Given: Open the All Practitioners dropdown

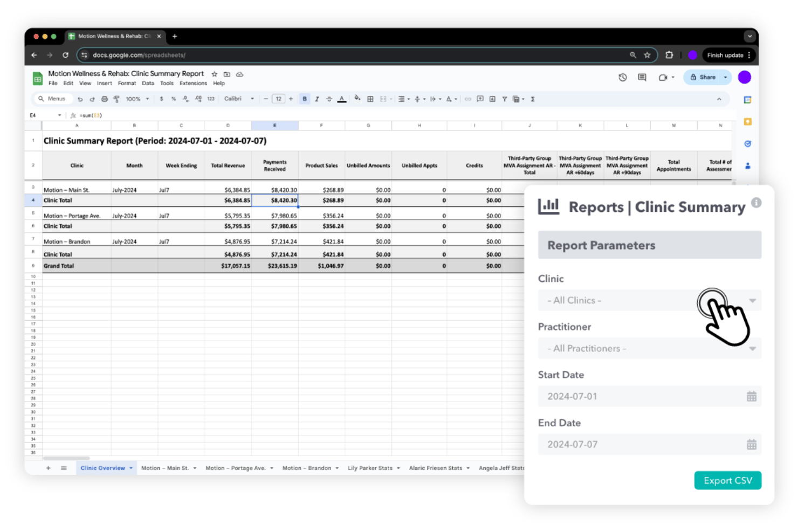Looking at the screenshot, I should pos(650,349).
